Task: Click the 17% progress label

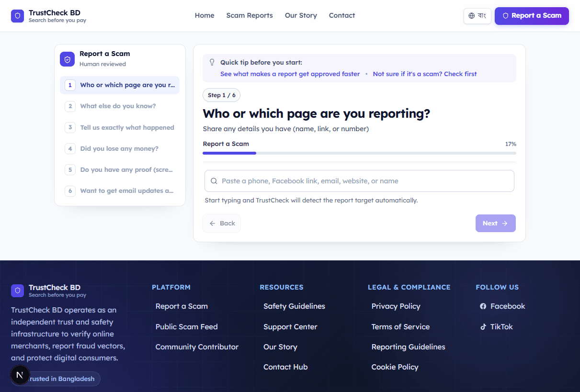Action: (x=511, y=144)
